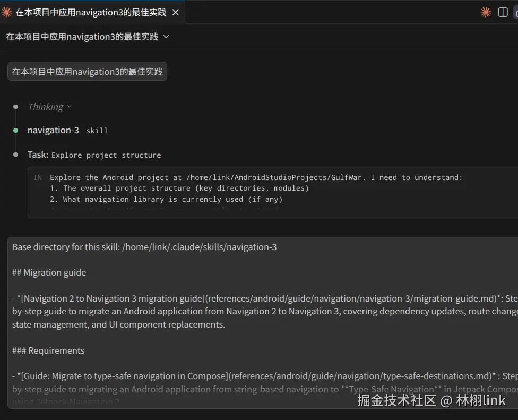Click the gray bullet beside Thinking
518x420 pixels.
pyautogui.click(x=15, y=107)
